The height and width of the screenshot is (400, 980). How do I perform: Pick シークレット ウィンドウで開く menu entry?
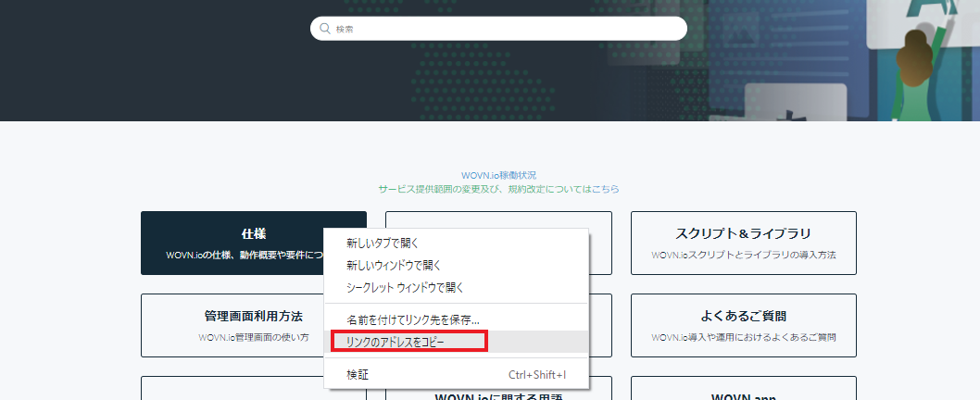tap(405, 287)
